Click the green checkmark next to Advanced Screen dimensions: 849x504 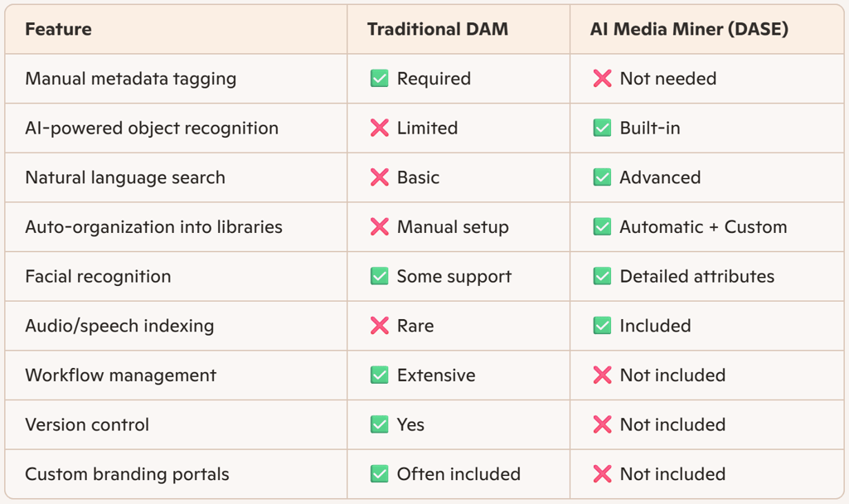pyautogui.click(x=602, y=177)
